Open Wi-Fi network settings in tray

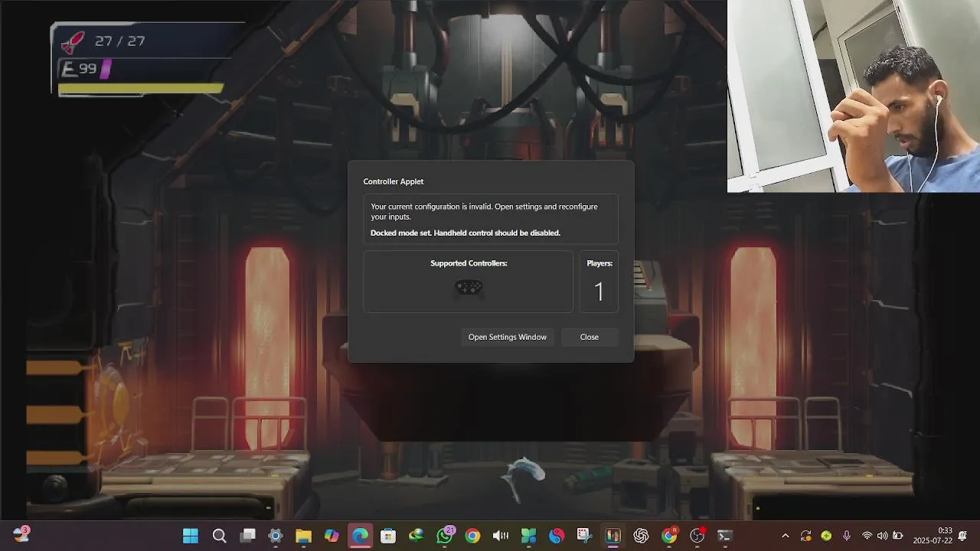(x=867, y=536)
